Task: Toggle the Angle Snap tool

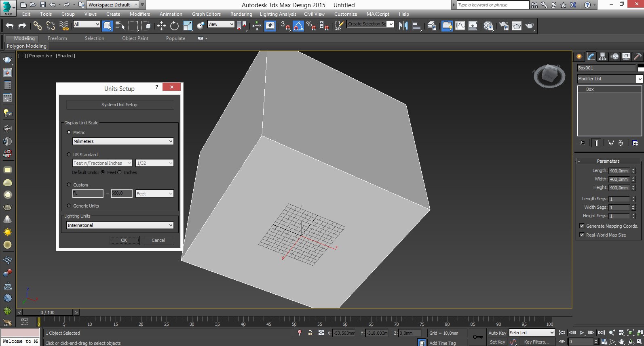Action: coord(298,26)
